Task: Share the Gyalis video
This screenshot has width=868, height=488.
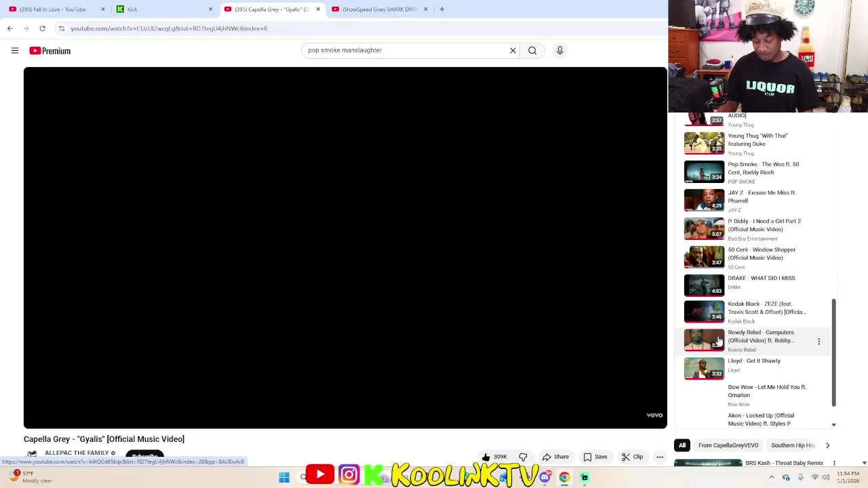Action: click(x=555, y=457)
